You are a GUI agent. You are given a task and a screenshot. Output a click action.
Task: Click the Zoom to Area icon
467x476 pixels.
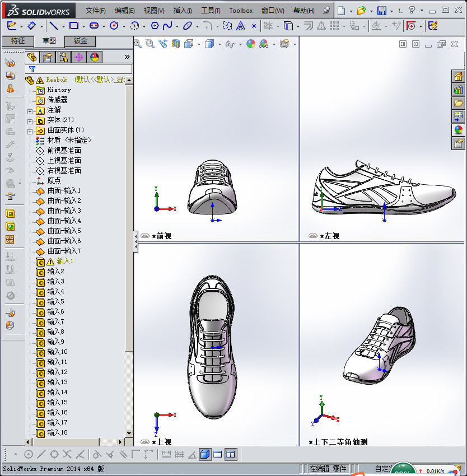pyautogui.click(x=150, y=44)
